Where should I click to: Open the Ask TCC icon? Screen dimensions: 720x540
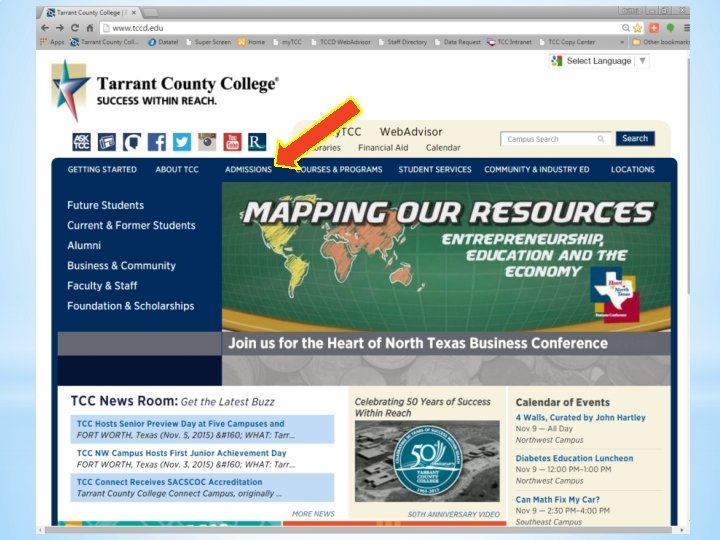pos(81,142)
